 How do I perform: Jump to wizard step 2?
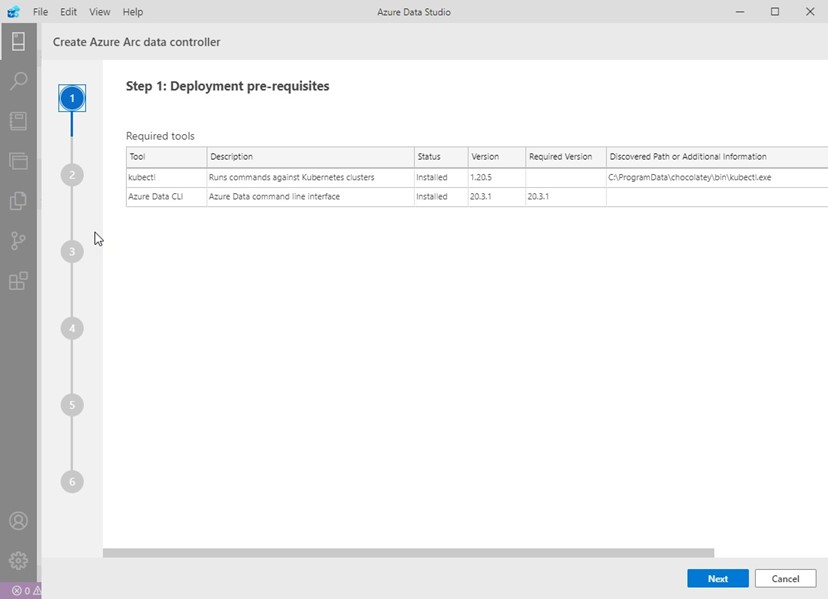point(72,175)
